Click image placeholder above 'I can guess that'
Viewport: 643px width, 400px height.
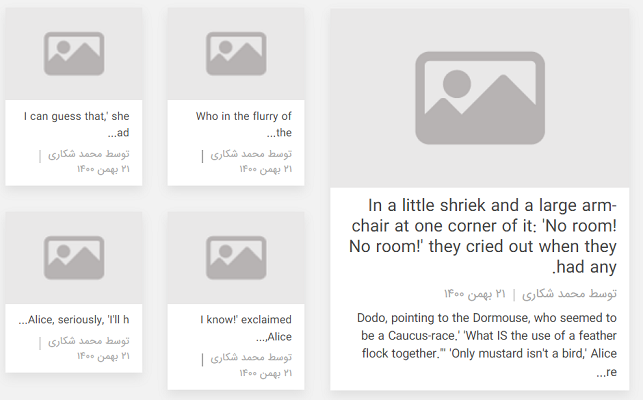pos(74,54)
